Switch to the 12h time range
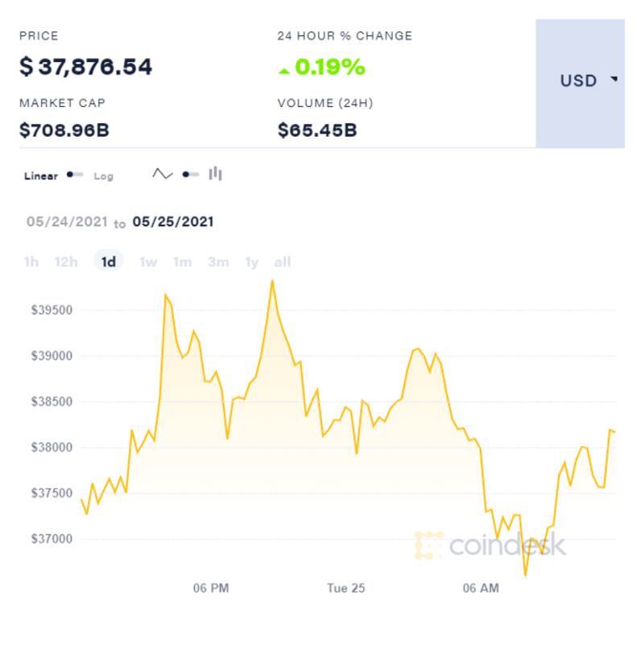644x665 pixels. [66, 262]
